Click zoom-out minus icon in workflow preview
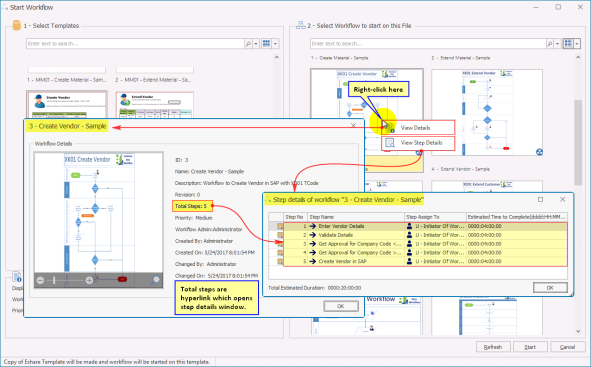Viewport: 591px width, 367px height. [40, 280]
